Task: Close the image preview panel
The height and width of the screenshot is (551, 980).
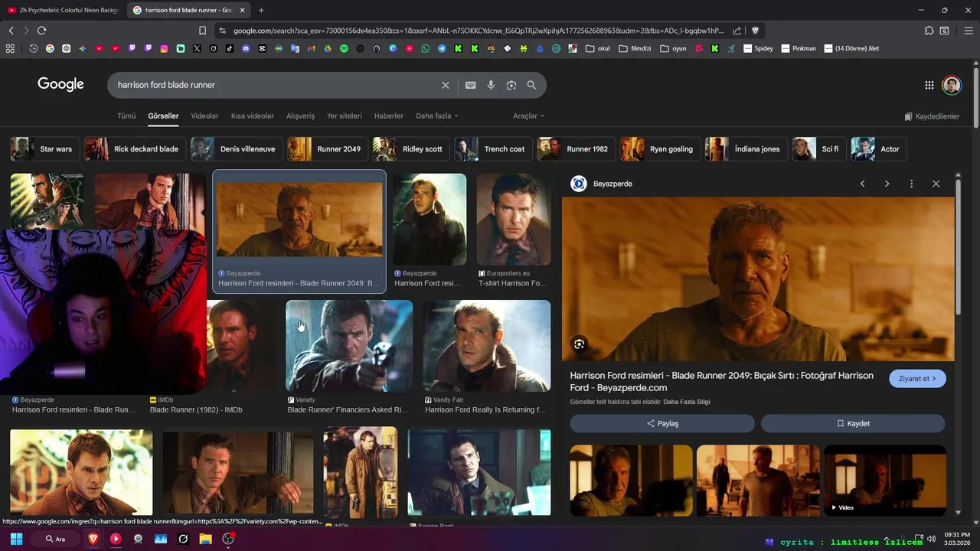Action: (x=936, y=184)
